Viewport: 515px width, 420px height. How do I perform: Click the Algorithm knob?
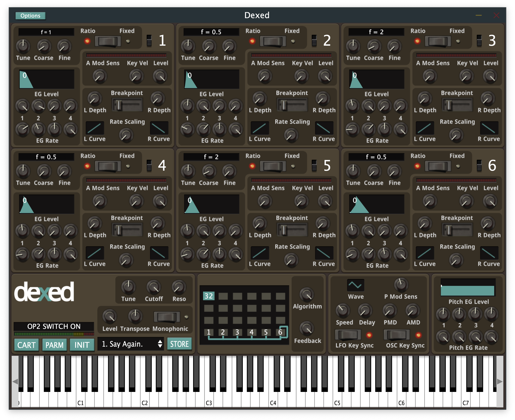(x=307, y=294)
